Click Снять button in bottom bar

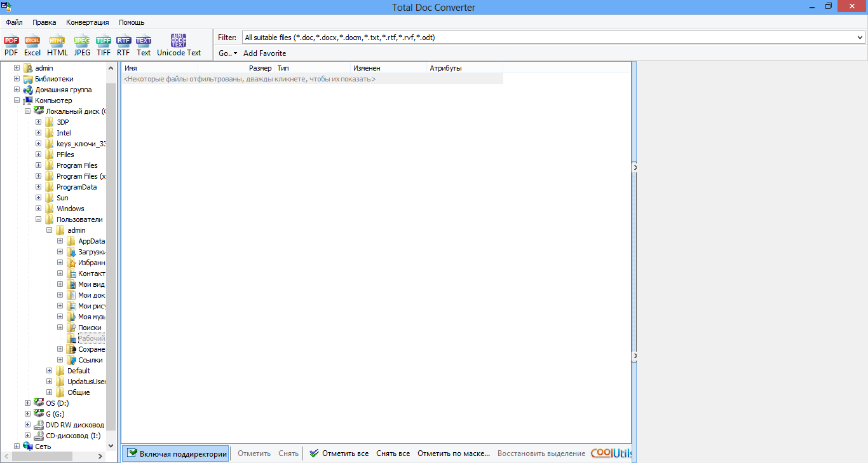288,453
